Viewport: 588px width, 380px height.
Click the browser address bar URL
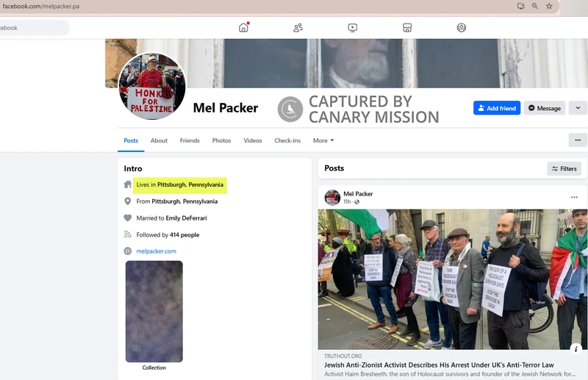coord(41,6)
